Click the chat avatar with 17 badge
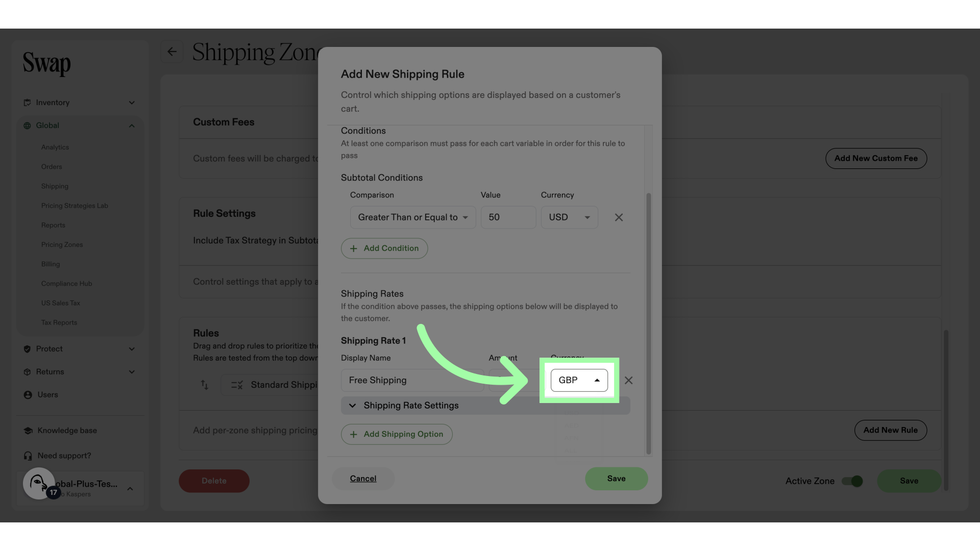 pos(39,483)
